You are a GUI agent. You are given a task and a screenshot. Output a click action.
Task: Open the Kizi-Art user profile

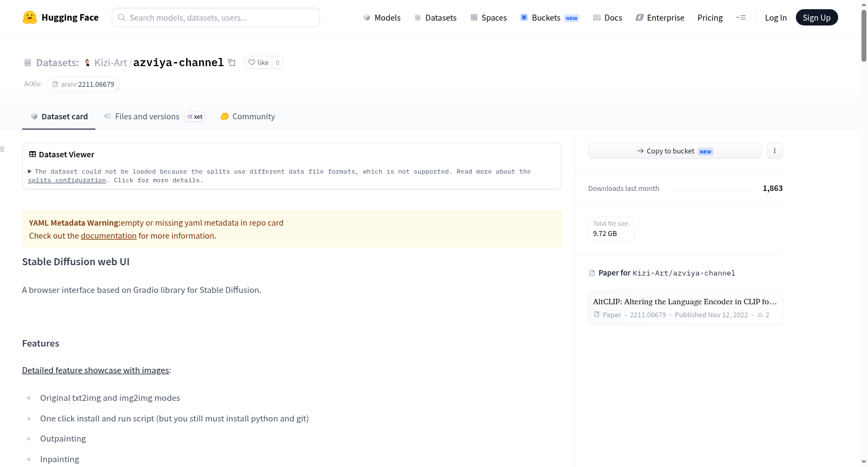[111, 62]
